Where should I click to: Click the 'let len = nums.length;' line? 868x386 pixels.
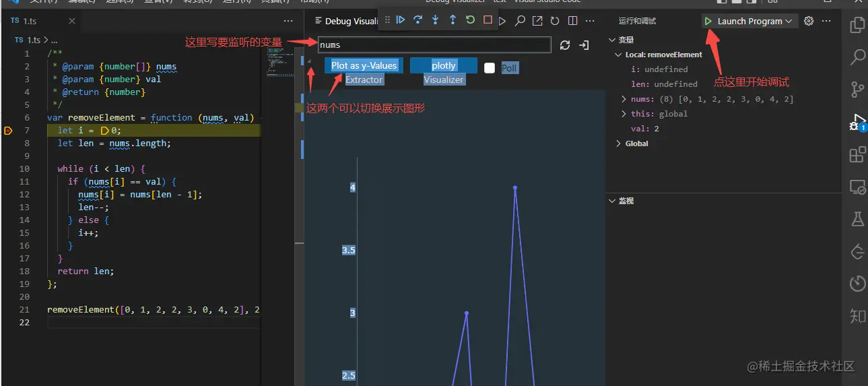click(114, 143)
